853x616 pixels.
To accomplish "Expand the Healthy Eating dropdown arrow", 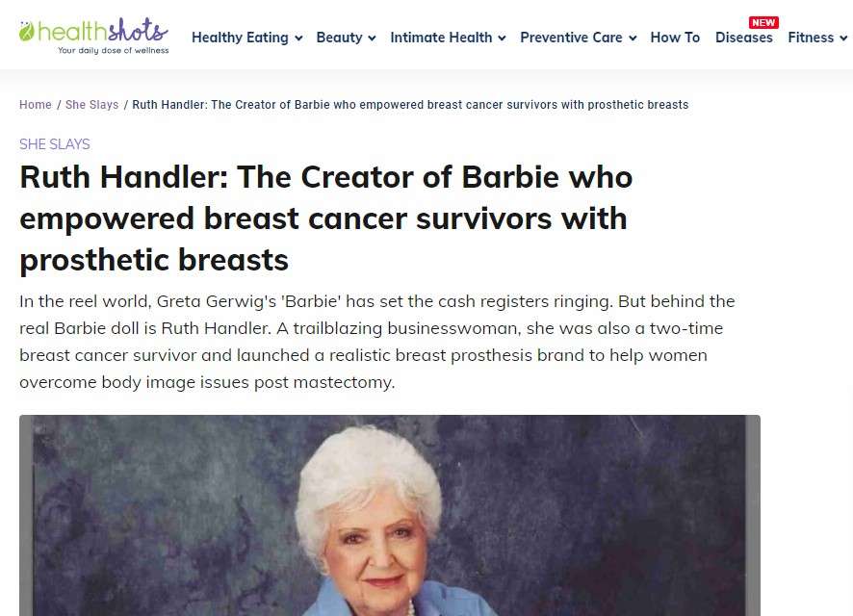I will [x=298, y=38].
